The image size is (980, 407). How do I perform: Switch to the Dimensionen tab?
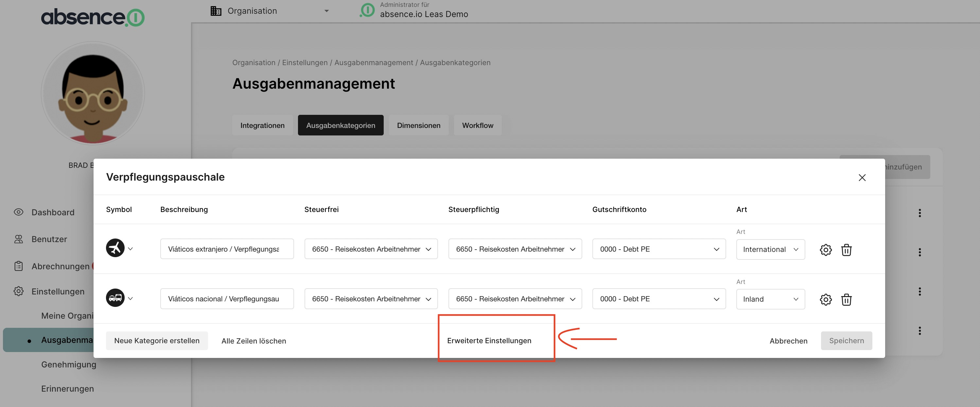(x=418, y=125)
